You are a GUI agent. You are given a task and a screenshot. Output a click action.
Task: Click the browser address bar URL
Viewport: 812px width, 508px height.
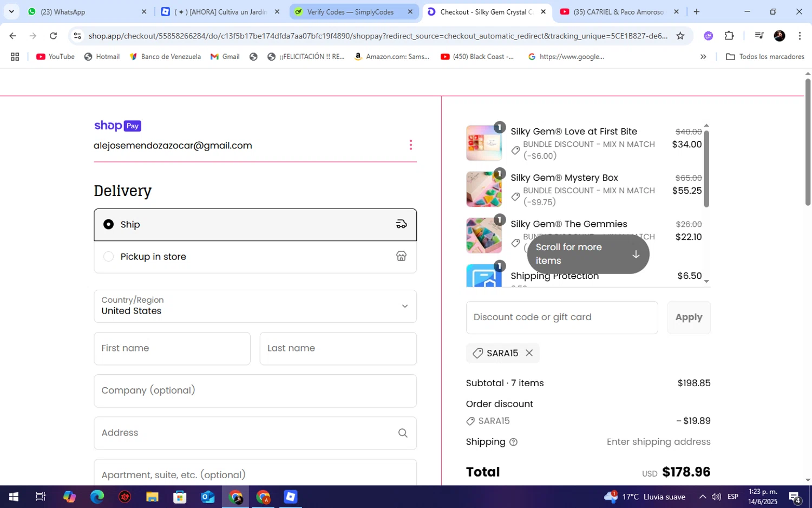point(378,36)
